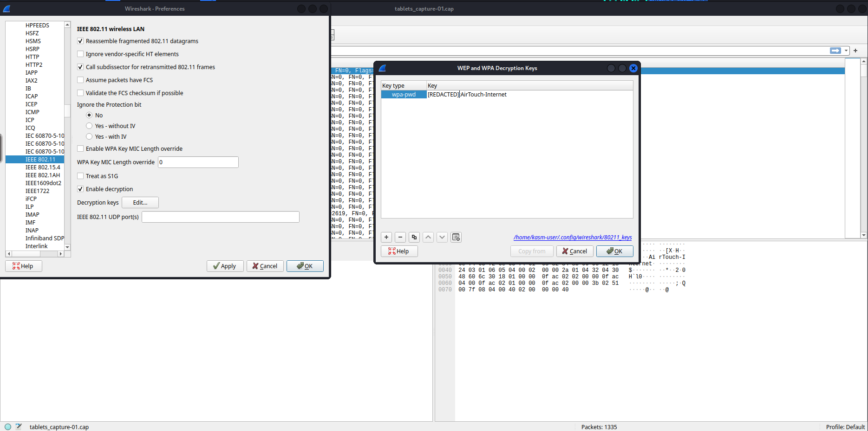Open the Edit dialog for decryption keys

[x=140, y=202]
